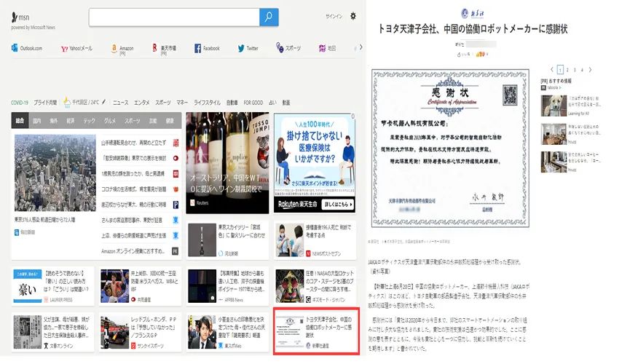Open the エンタメ menu item
Image resolution: width=622 pixels, height=364 pixels.
click(142, 103)
